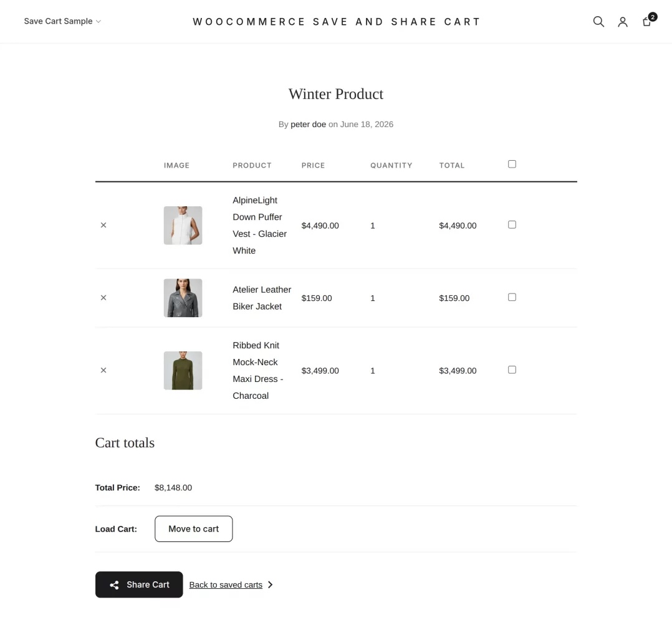Open the white puffer vest thumbnail
The image size is (672, 638).
(x=183, y=226)
